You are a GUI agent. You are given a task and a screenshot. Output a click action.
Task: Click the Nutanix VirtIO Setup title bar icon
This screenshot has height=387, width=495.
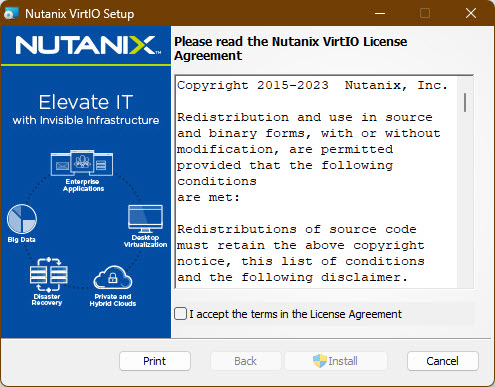(11, 14)
